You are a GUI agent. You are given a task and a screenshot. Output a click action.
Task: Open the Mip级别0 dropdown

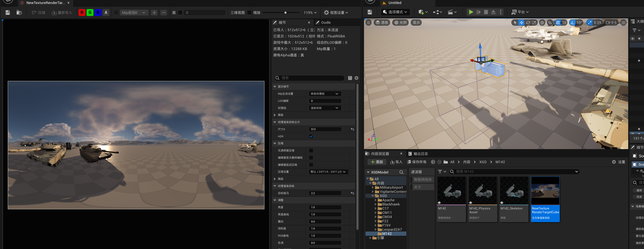(134, 12)
